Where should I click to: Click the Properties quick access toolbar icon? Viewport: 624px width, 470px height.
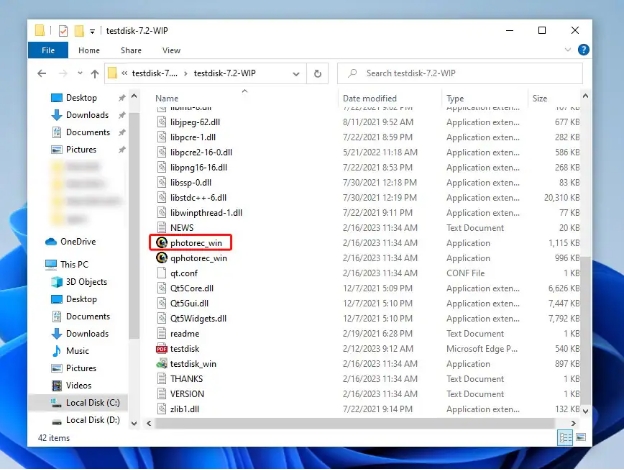point(62,29)
